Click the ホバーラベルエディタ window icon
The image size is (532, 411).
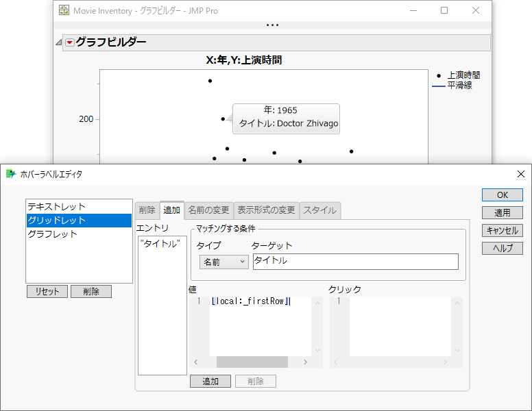10,174
